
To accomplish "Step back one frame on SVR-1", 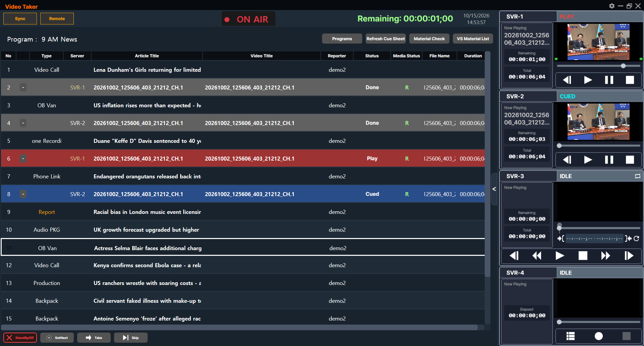I will [x=567, y=80].
